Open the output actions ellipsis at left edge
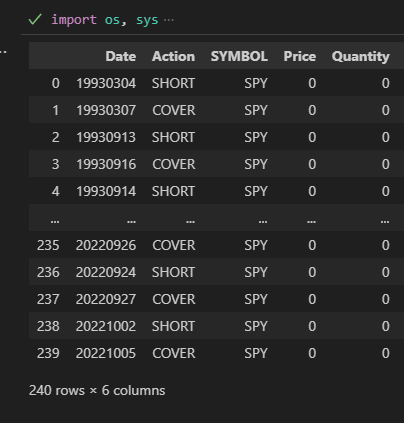The height and width of the screenshot is (423, 404). 3,52
